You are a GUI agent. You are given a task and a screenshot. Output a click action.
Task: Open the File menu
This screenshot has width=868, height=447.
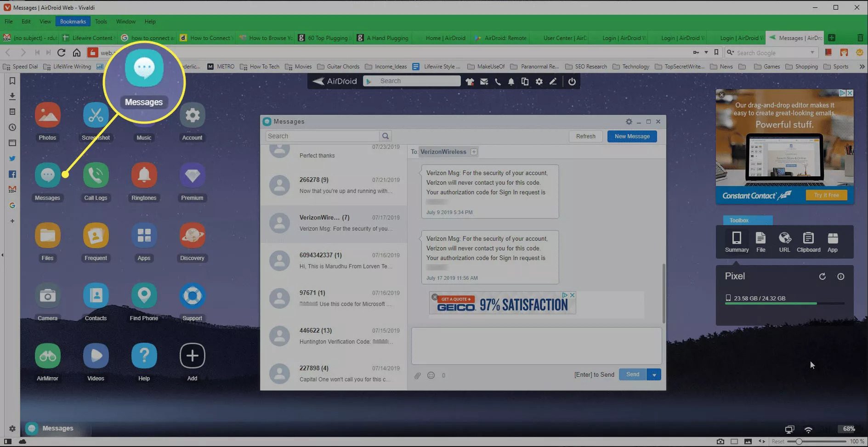pos(9,22)
